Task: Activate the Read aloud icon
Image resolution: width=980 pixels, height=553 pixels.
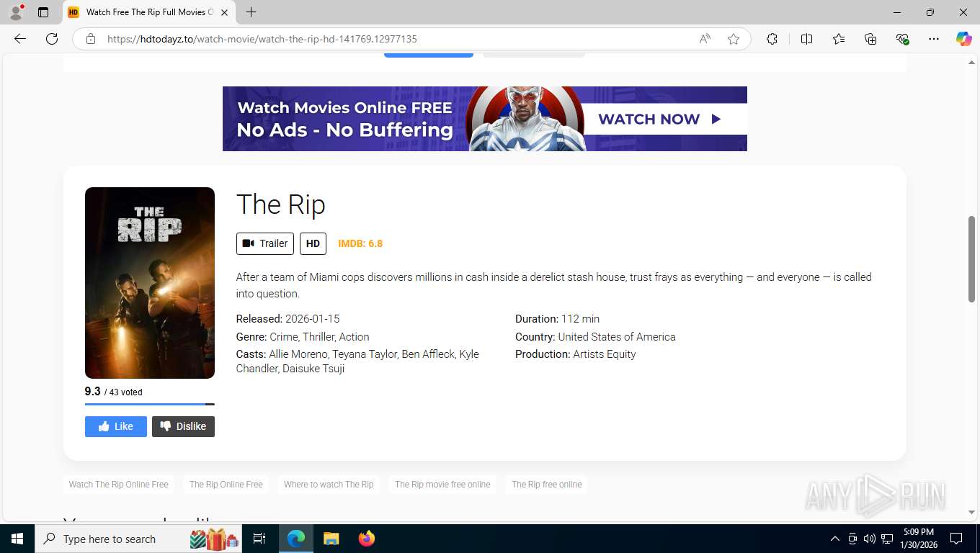Action: pyautogui.click(x=705, y=39)
